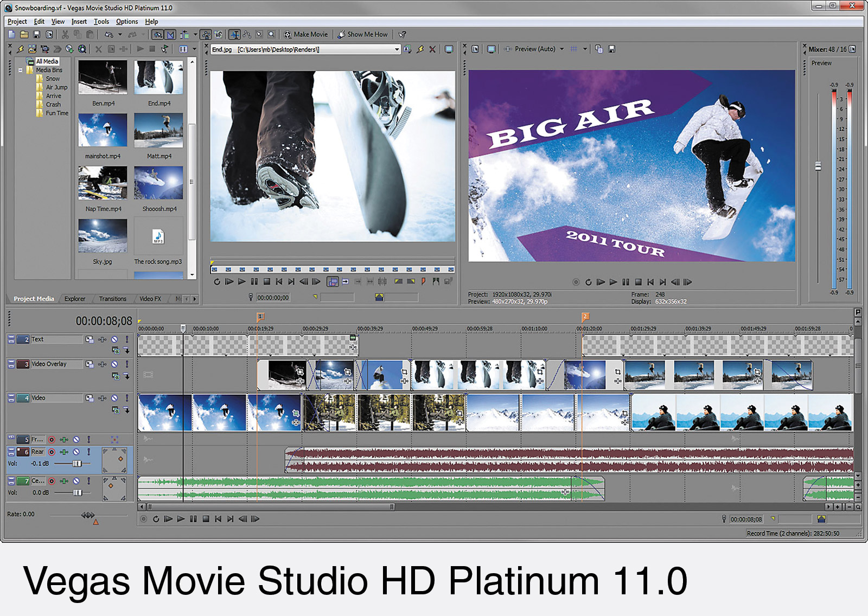This screenshot has height=616, width=868.
Task: Open trimmer history End.jpg dropdown
Action: point(397,49)
